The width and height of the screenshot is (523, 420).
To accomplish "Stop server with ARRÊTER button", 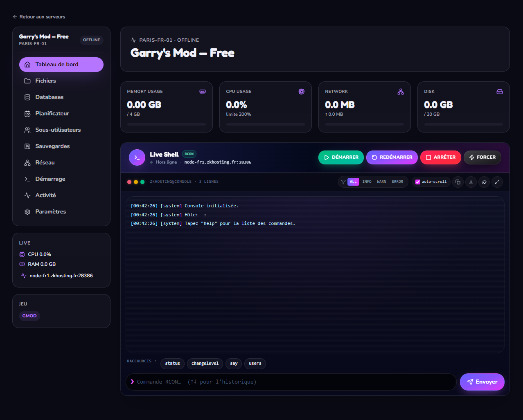I will [441, 157].
